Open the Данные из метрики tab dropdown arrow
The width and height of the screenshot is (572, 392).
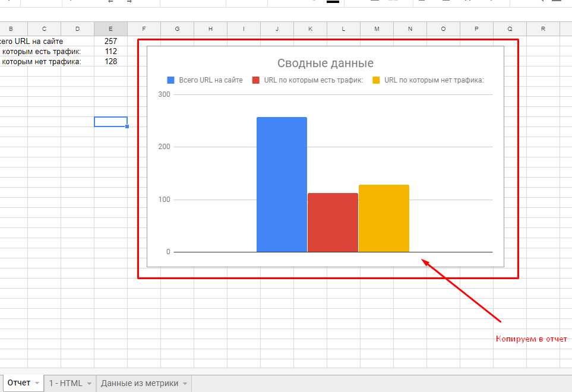coord(185,384)
